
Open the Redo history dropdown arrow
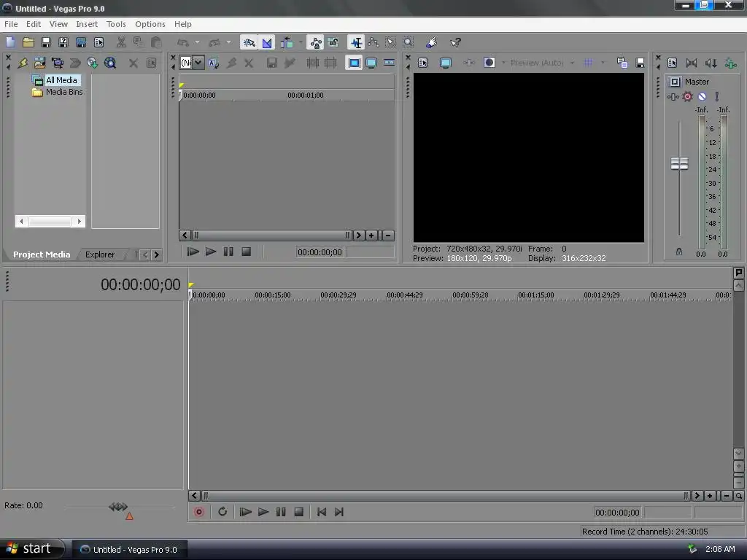(x=228, y=42)
